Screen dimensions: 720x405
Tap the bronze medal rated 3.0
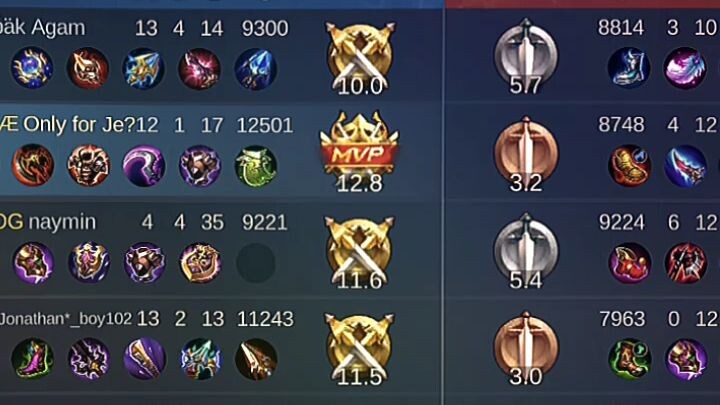click(526, 349)
